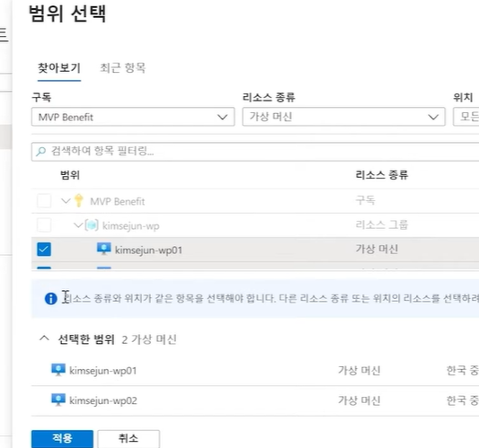Click the kimsejun-wp01 icon in selected list
This screenshot has height=448, width=479.
[58, 370]
